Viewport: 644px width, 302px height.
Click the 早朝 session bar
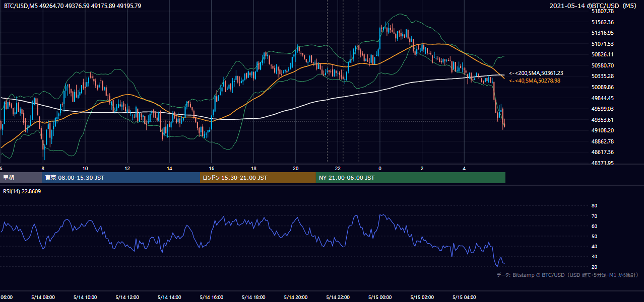(21, 178)
